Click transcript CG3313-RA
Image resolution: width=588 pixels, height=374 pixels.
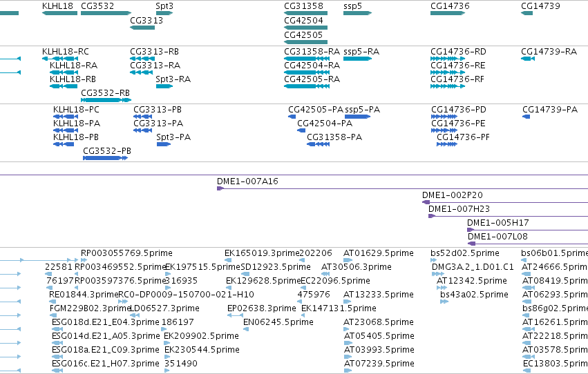[x=142, y=72]
